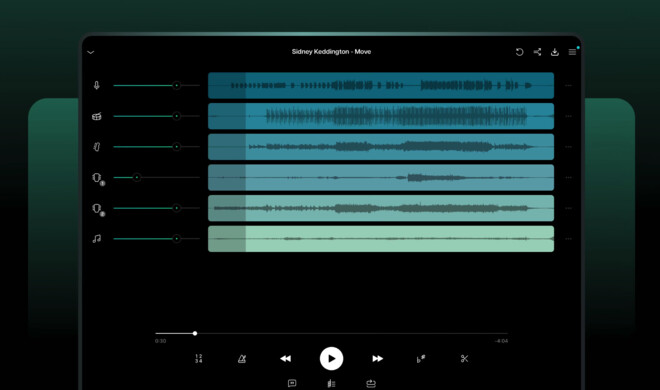
Task: Click the guitar 2 waveform track
Action: click(x=381, y=208)
